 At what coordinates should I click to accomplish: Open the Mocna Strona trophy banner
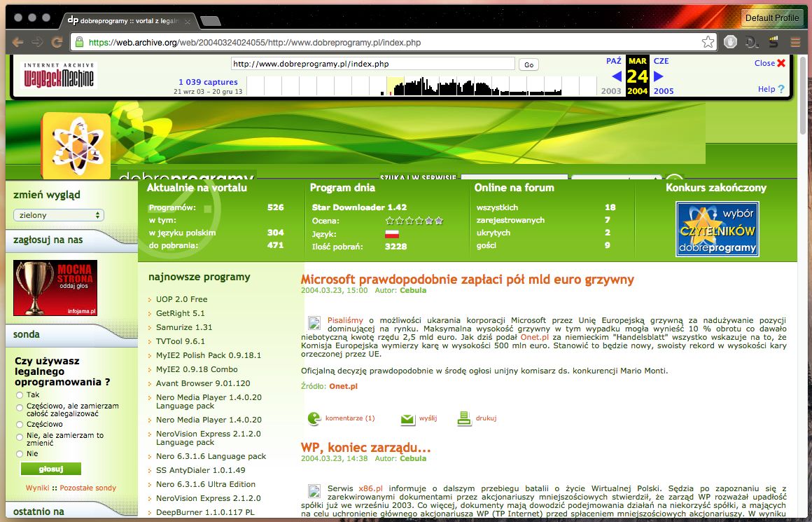(55, 288)
